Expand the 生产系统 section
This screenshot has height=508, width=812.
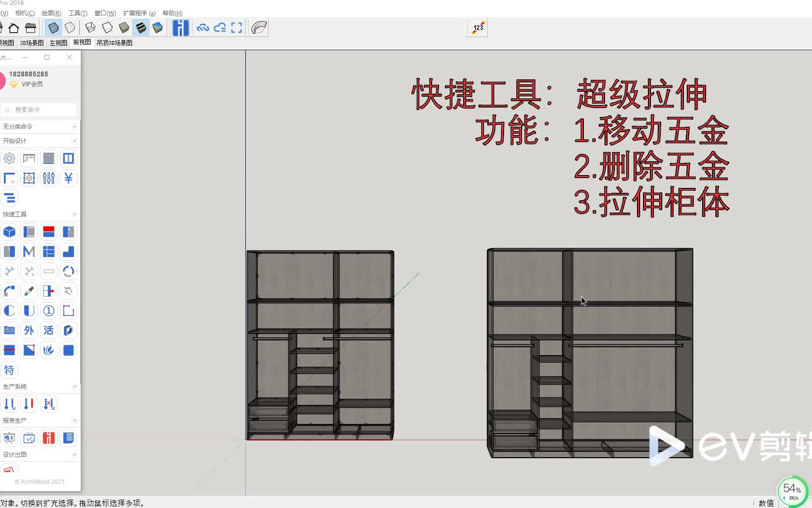pos(74,386)
